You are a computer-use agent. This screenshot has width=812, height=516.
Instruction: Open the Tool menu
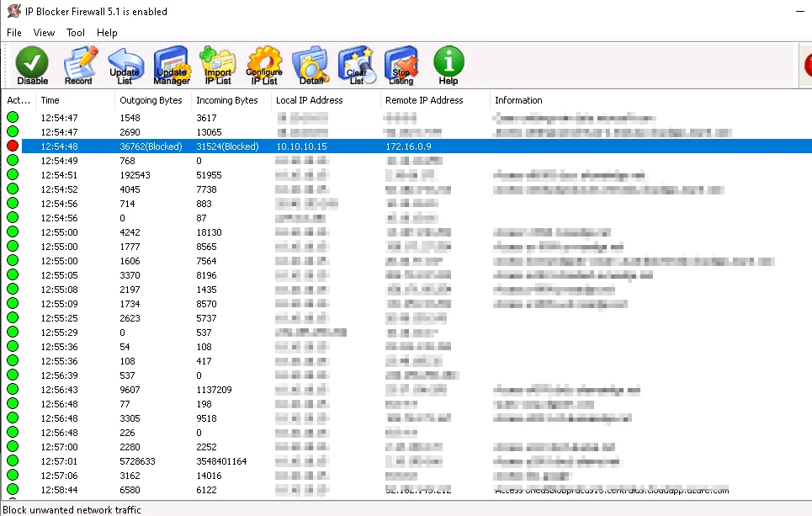[76, 33]
